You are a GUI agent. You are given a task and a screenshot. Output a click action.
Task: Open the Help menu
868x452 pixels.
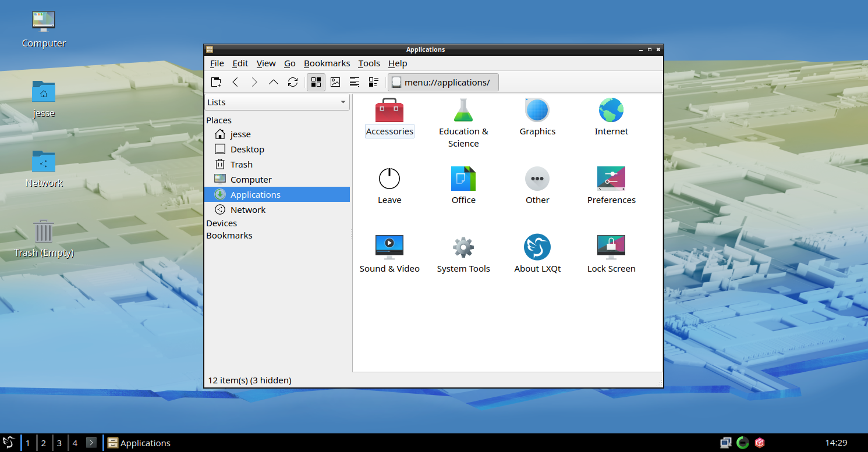pos(398,63)
